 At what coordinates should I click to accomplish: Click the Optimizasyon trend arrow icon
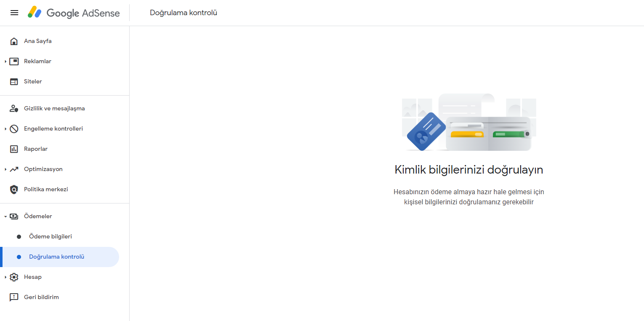[x=14, y=169]
